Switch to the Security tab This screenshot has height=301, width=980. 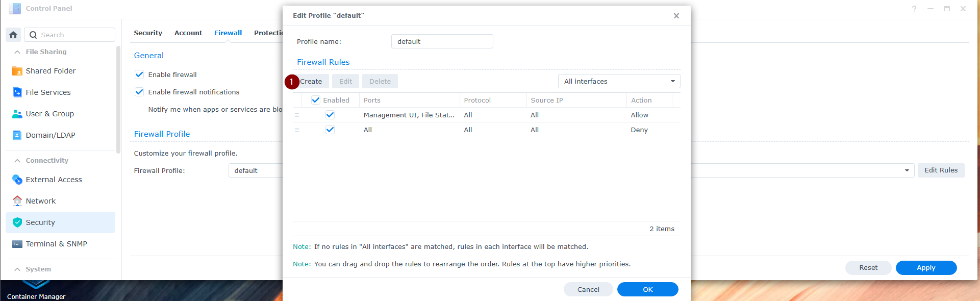pos(148,33)
